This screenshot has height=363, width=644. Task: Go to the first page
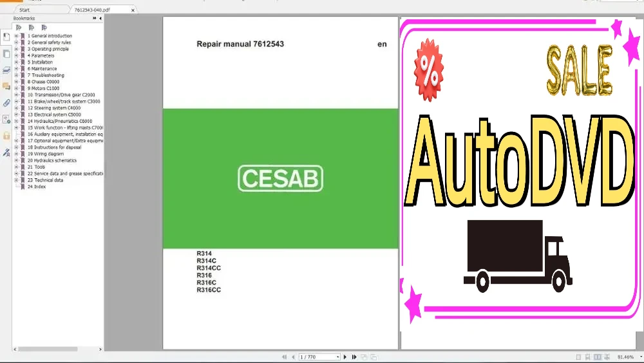284,357
